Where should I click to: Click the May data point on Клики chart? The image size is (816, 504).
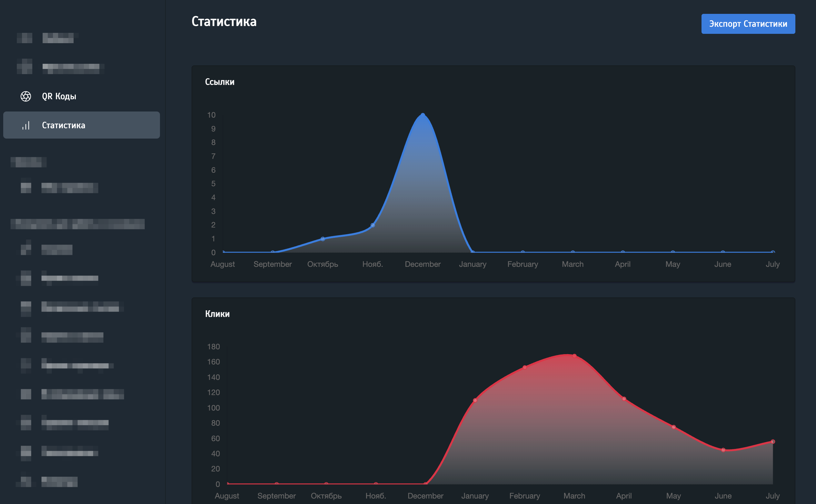[673, 427]
